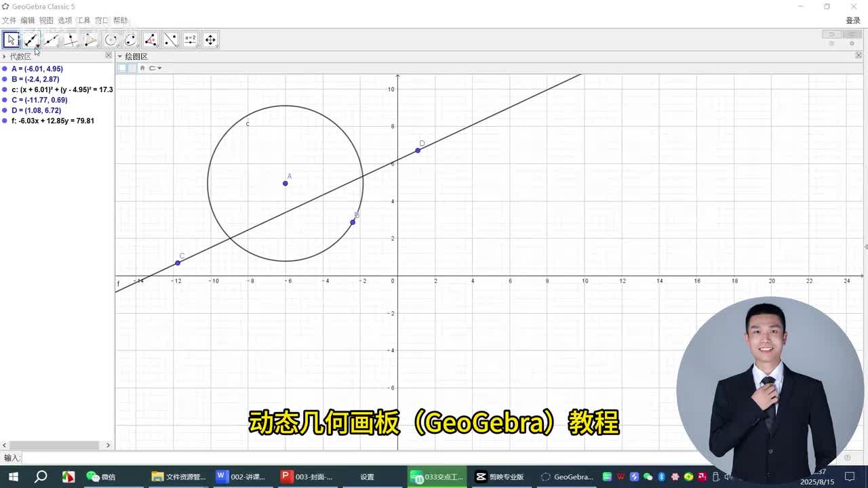Toggle axes display in graphics style bar

click(x=122, y=68)
